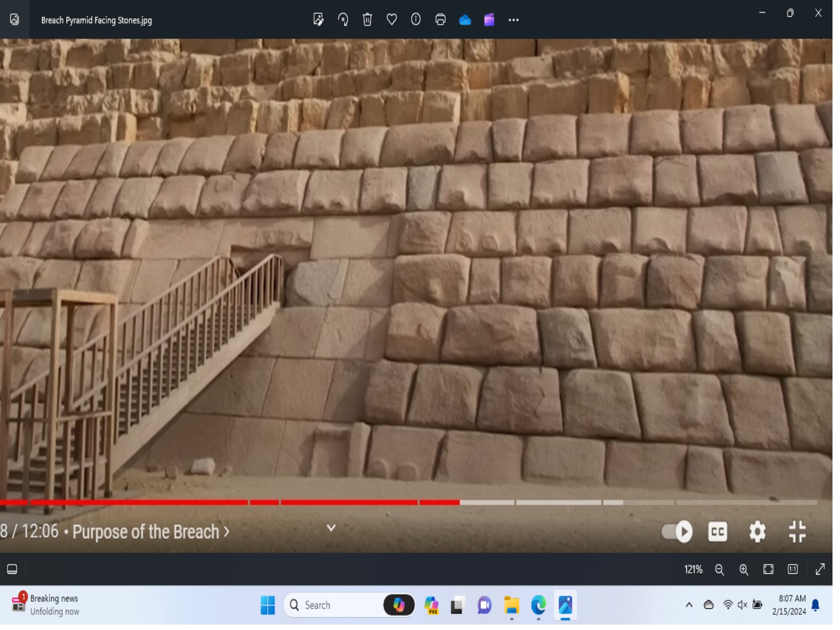Click the Photos app gallery icon at top left
The image size is (840, 630).
[15, 20]
